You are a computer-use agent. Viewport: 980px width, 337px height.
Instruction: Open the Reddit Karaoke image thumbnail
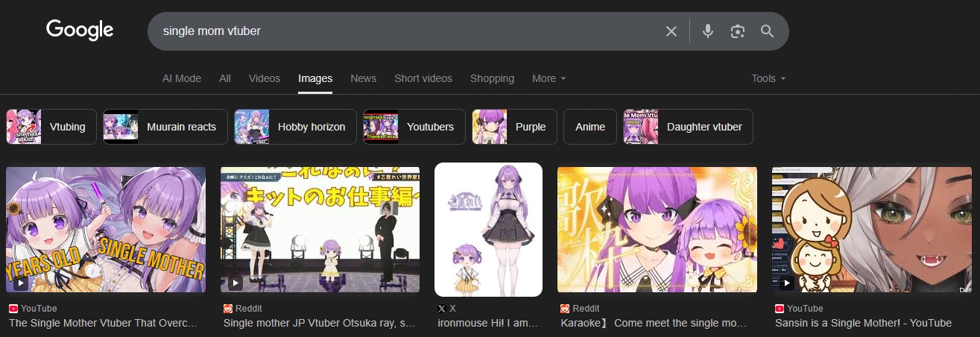tap(657, 230)
